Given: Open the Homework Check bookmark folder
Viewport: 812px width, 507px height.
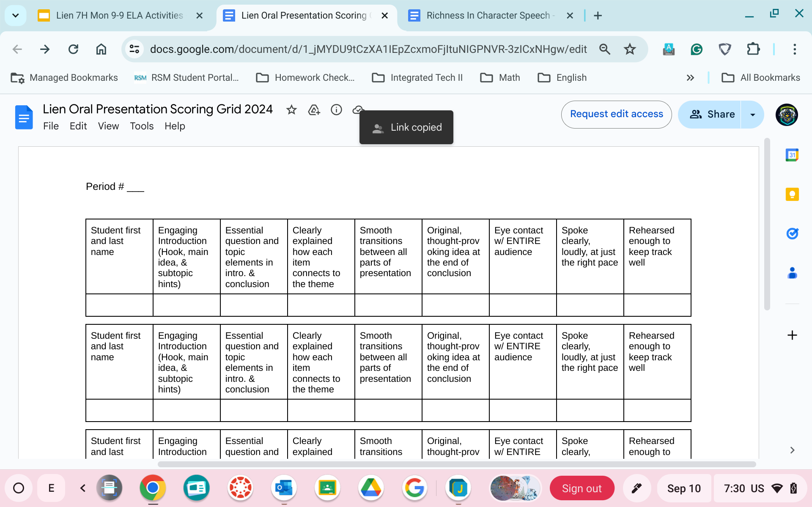Looking at the screenshot, I should click(x=305, y=78).
